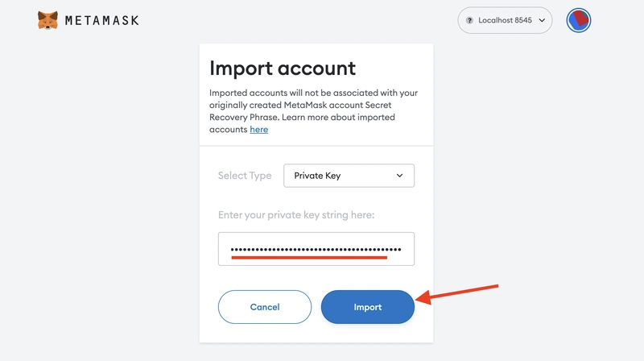Expand the network selector chevron arrow
Viewport: 644px width, 361px height.
[x=542, y=20]
